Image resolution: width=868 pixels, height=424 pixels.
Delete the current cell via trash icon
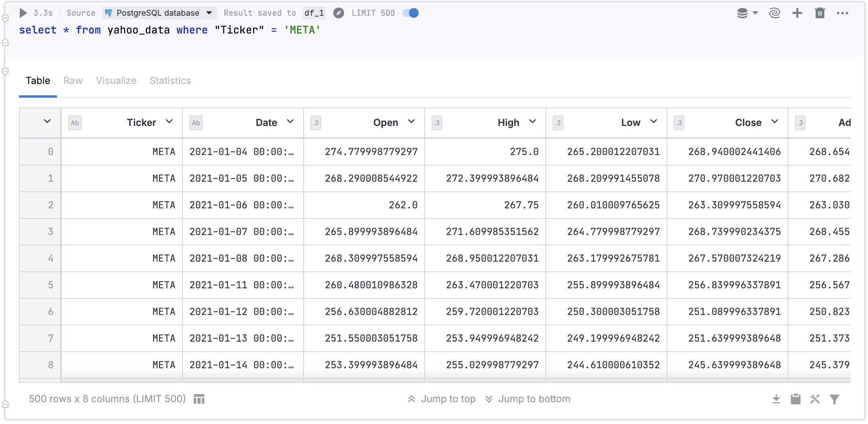tap(820, 13)
